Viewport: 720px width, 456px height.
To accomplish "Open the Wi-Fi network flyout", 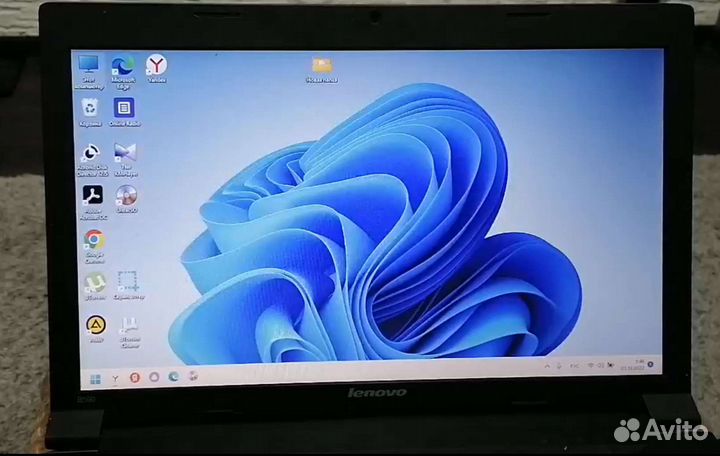I will 591,366.
